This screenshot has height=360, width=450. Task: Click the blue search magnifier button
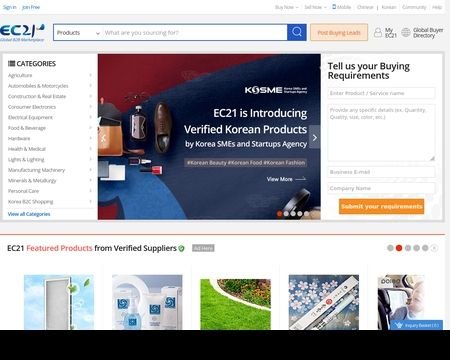click(297, 32)
